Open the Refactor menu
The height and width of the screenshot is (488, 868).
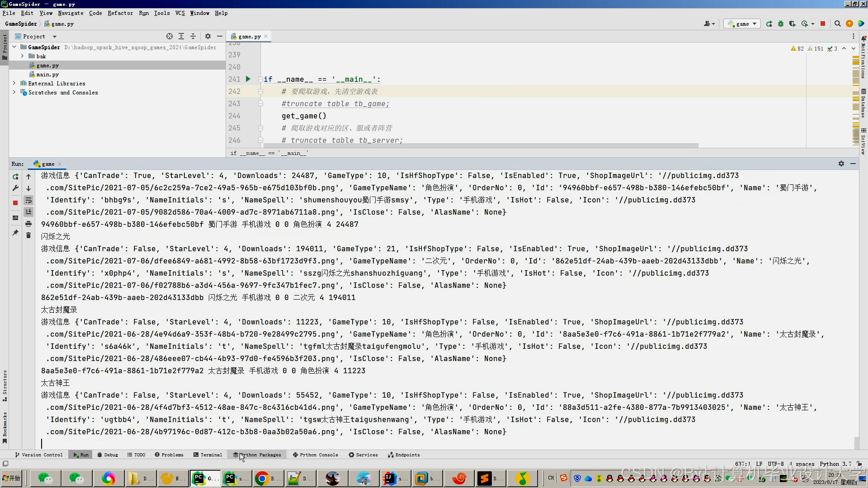(x=120, y=13)
